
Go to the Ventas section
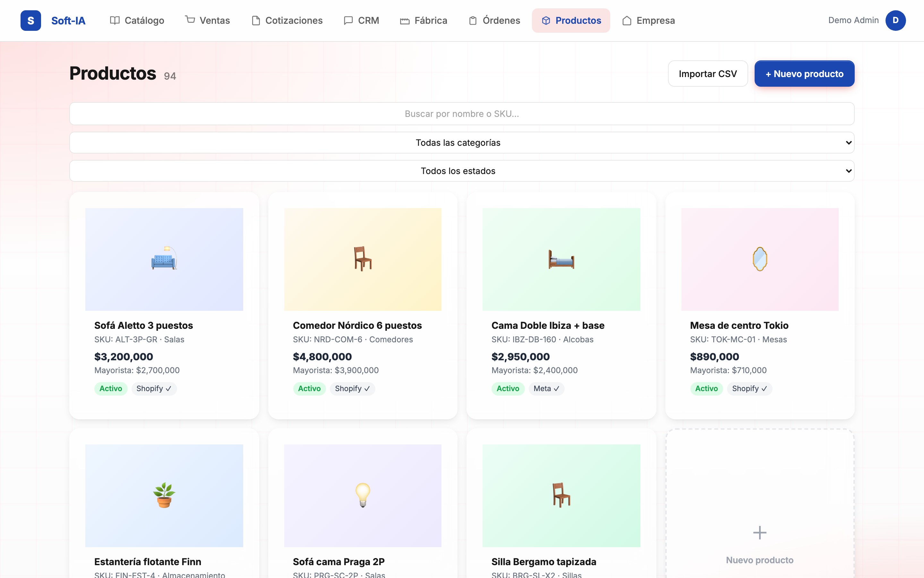207,20
